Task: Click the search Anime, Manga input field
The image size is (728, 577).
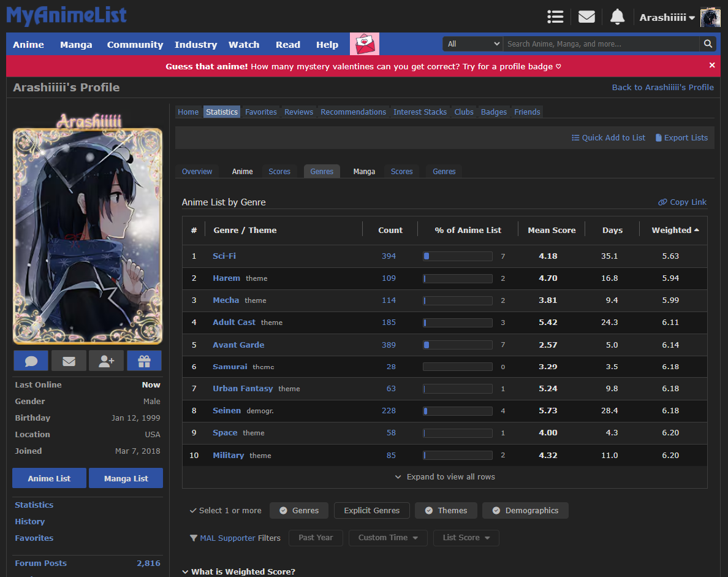Action: click(601, 44)
